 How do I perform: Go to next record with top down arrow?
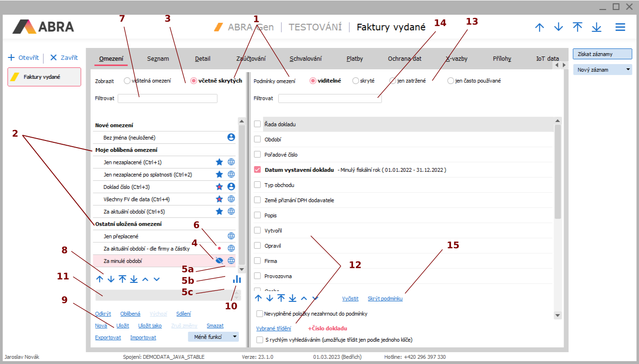[558, 27]
